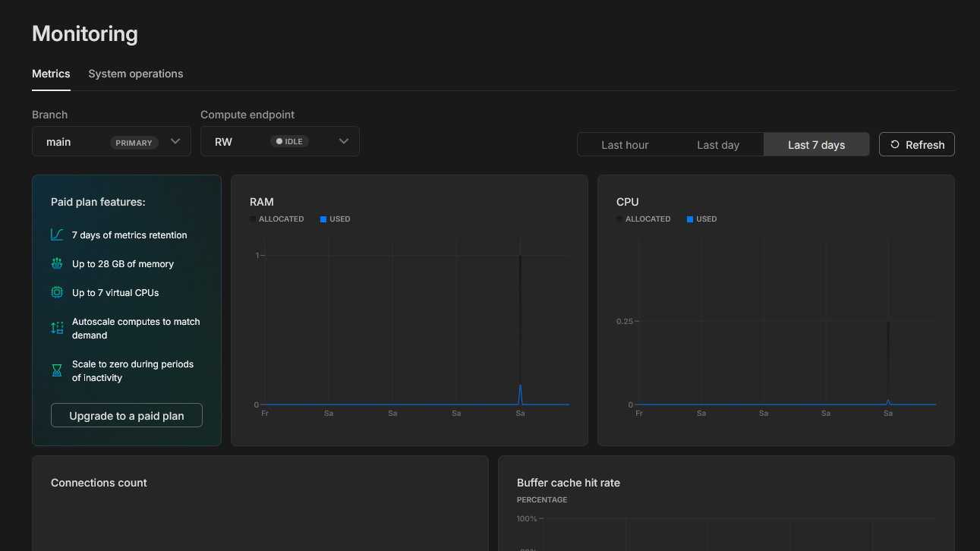This screenshot has width=980, height=551.
Task: Click 'Up to 7 virtual CPUs' text
Action: pos(115,293)
